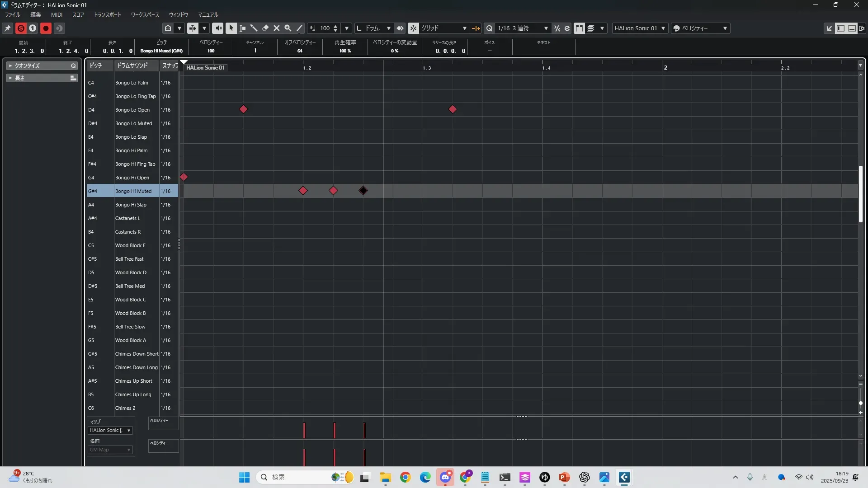This screenshot has height=488, width=868.
Task: Select the mute (X) tool
Action: (277, 28)
